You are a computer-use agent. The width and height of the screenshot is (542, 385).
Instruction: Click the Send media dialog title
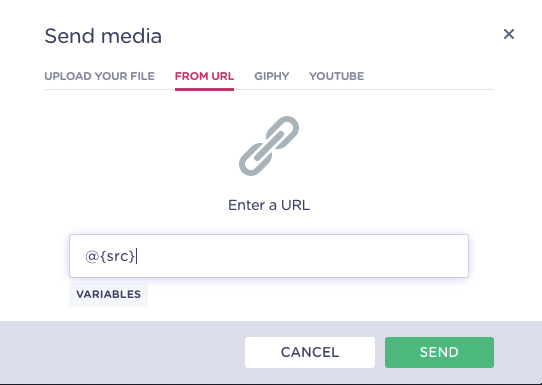[x=103, y=36]
